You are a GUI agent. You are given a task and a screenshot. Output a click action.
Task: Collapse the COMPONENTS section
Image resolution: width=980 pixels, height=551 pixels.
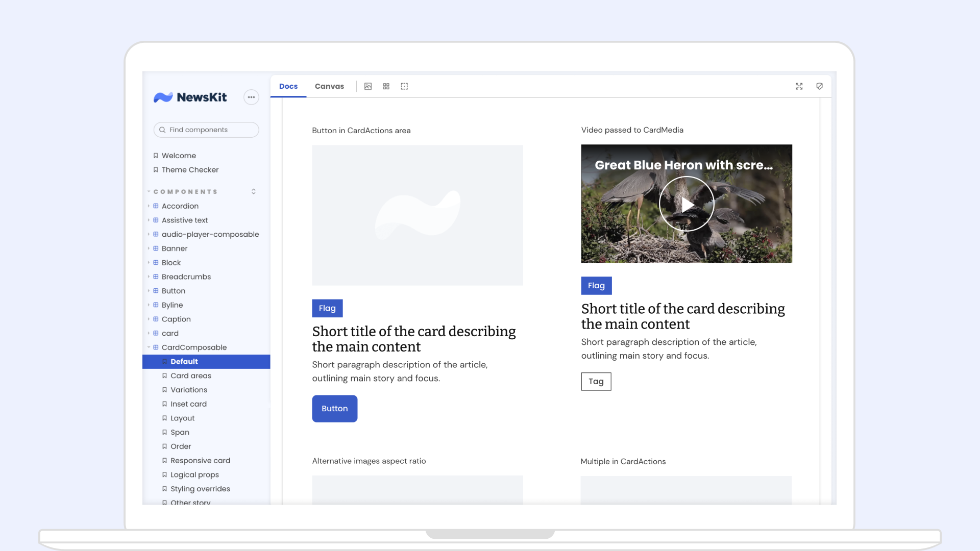pos(185,192)
